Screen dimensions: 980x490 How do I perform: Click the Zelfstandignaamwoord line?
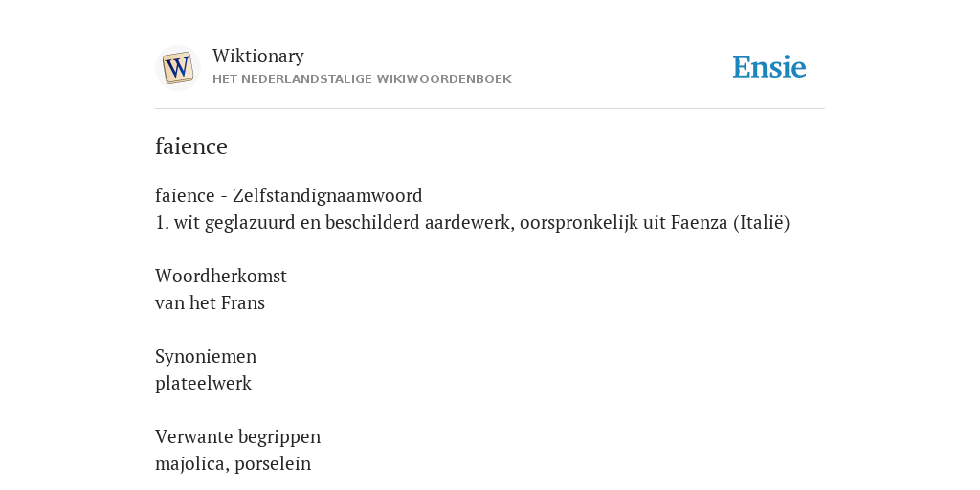pyautogui.click(x=289, y=195)
